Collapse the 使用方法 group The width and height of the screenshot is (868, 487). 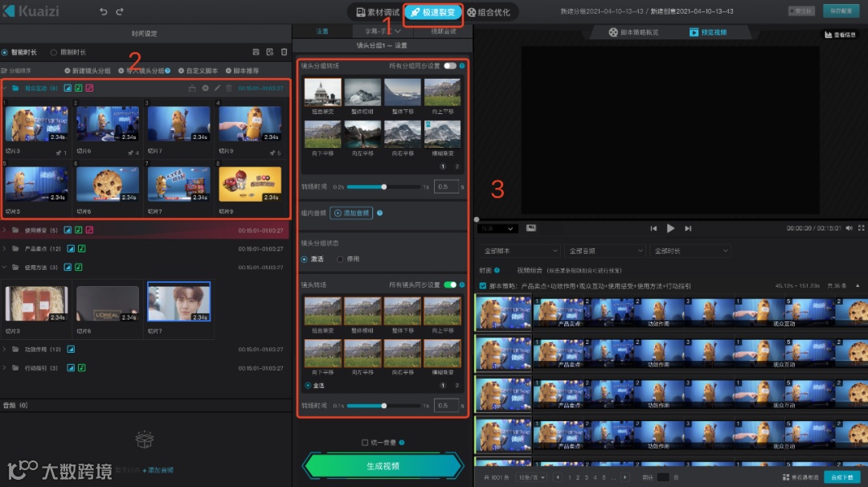click(5, 268)
